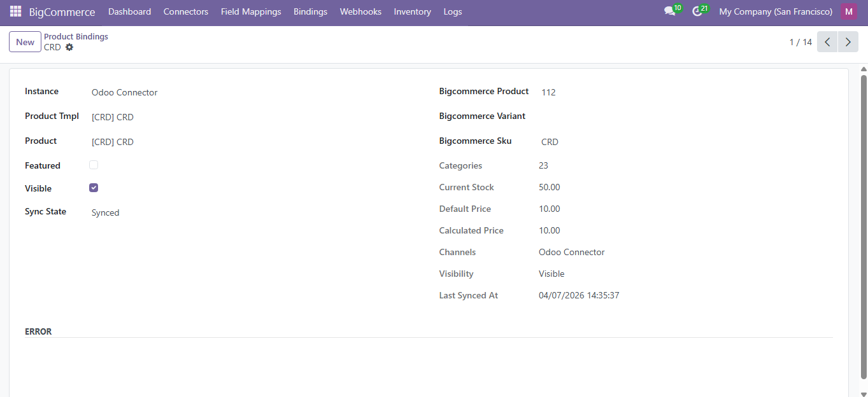Enable the Featured checkbox
Image resolution: width=868 pixels, height=397 pixels.
[x=94, y=165]
